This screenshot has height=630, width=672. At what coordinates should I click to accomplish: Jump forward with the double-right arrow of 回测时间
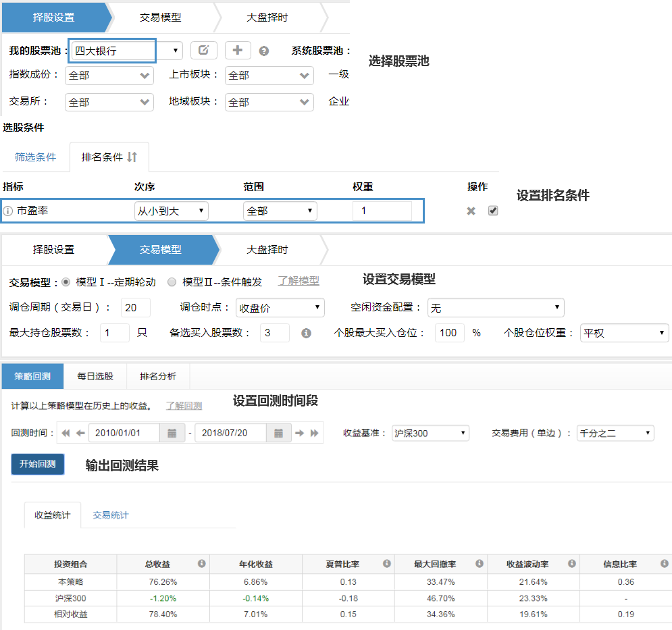click(x=315, y=434)
